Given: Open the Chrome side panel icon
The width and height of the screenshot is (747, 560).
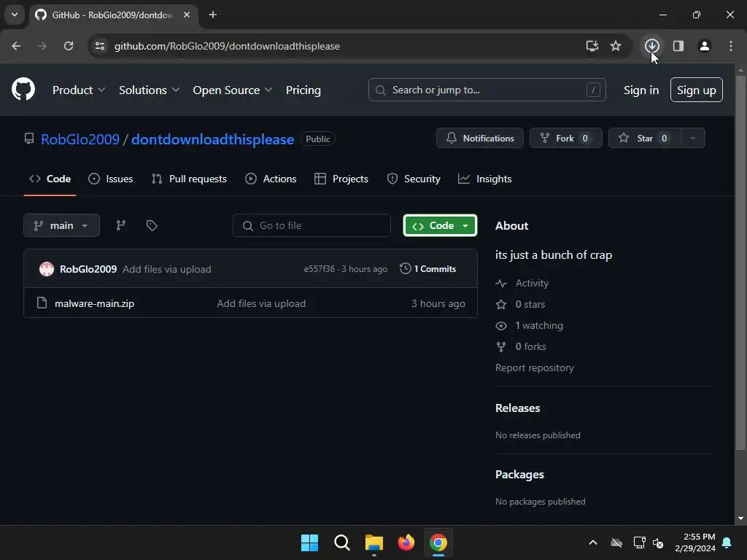Looking at the screenshot, I should pos(678,46).
